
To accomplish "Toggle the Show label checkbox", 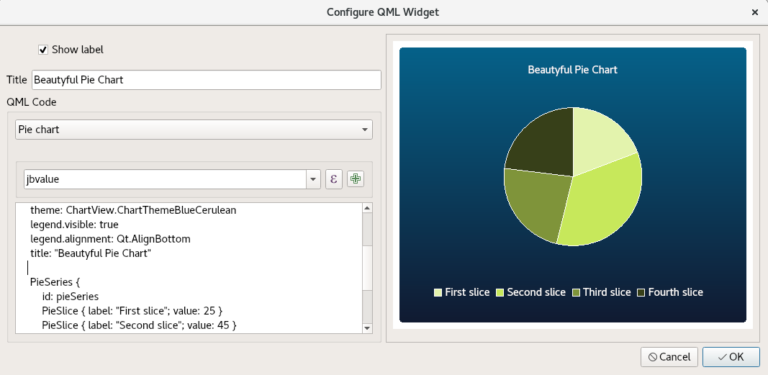I will [43, 49].
